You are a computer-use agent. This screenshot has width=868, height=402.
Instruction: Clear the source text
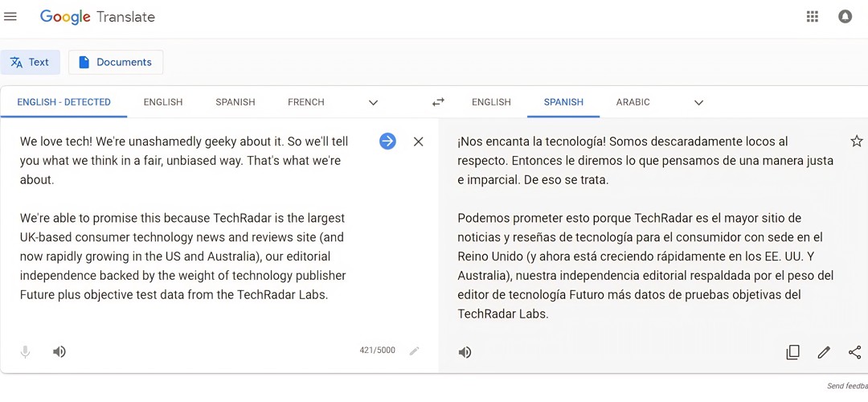coord(418,142)
